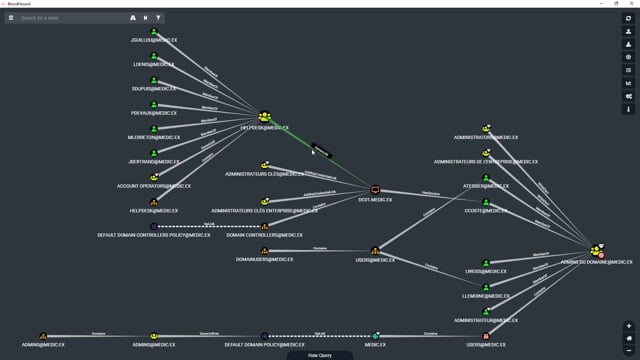The image size is (640, 360).
Task: Select the DEFAULT DOMAIN POLICY@MEDIC.EX GPO node
Action: [x=264, y=336]
